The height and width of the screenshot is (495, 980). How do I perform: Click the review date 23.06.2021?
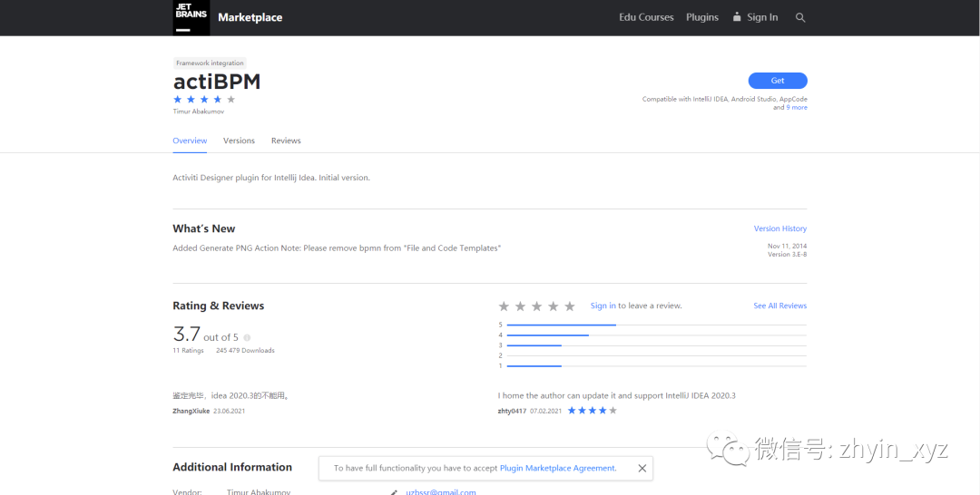229,412
